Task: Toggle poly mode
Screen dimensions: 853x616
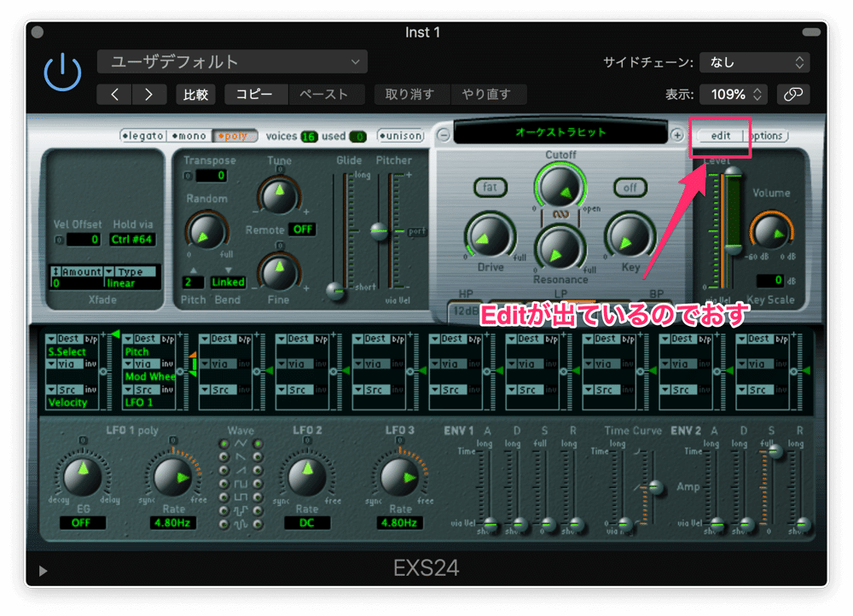Action: coord(235,136)
